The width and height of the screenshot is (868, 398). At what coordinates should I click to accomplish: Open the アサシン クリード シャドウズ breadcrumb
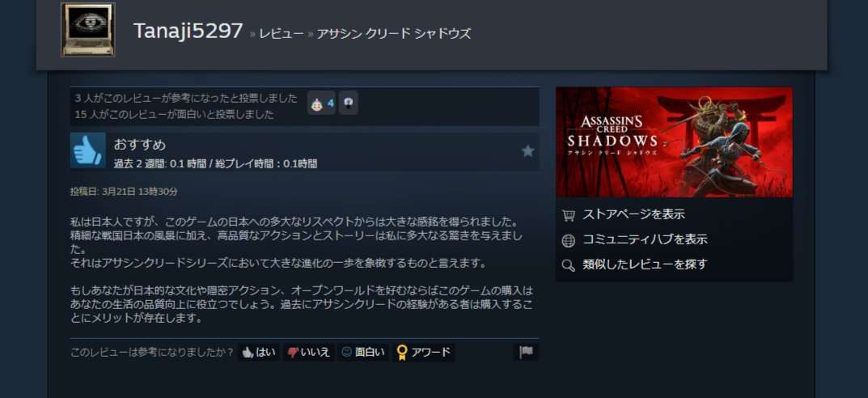(394, 34)
